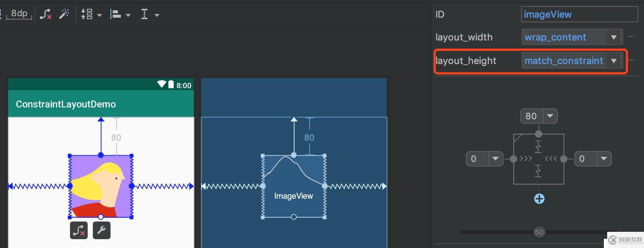Click the more options dots beside layout_width
Image resolution: width=644 pixels, height=248 pixels.
tap(631, 37)
